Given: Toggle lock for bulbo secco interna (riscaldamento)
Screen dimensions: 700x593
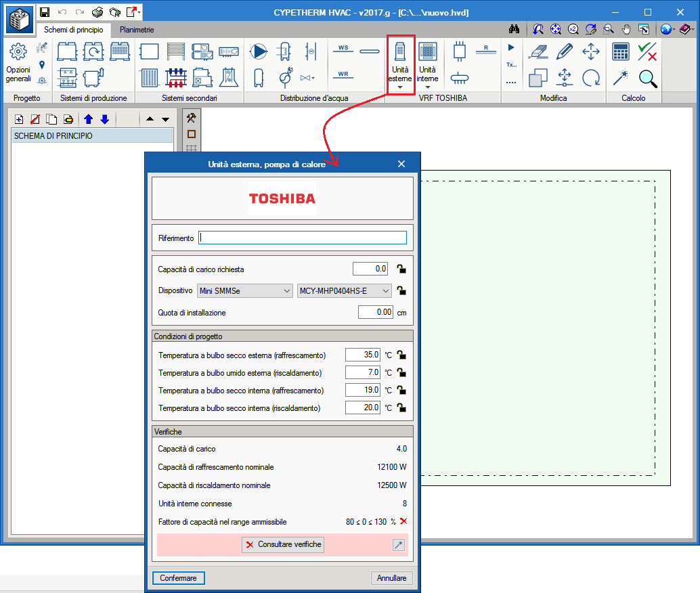Looking at the screenshot, I should click(x=401, y=408).
